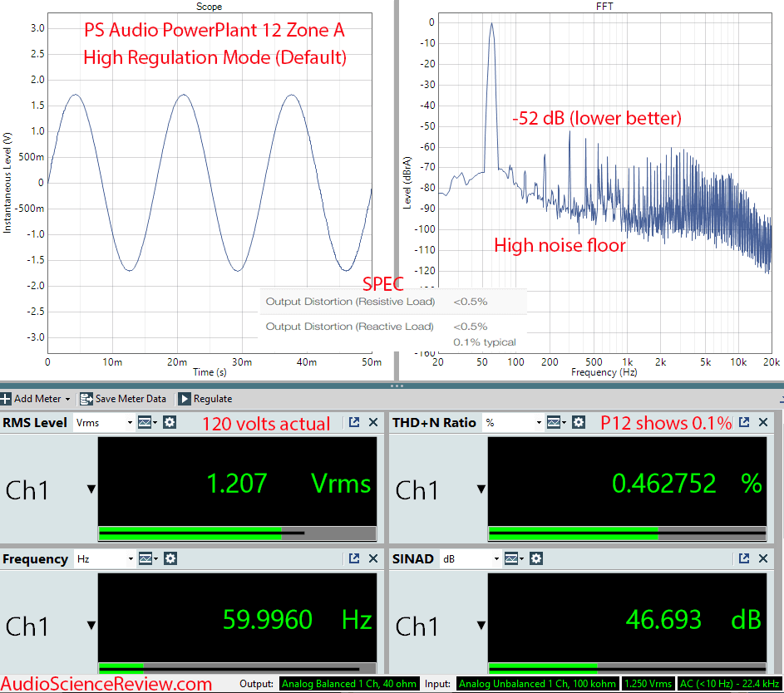784x693 pixels.
Task: Open settings gear for THD+N Ratio meter
Action: pyautogui.click(x=579, y=423)
